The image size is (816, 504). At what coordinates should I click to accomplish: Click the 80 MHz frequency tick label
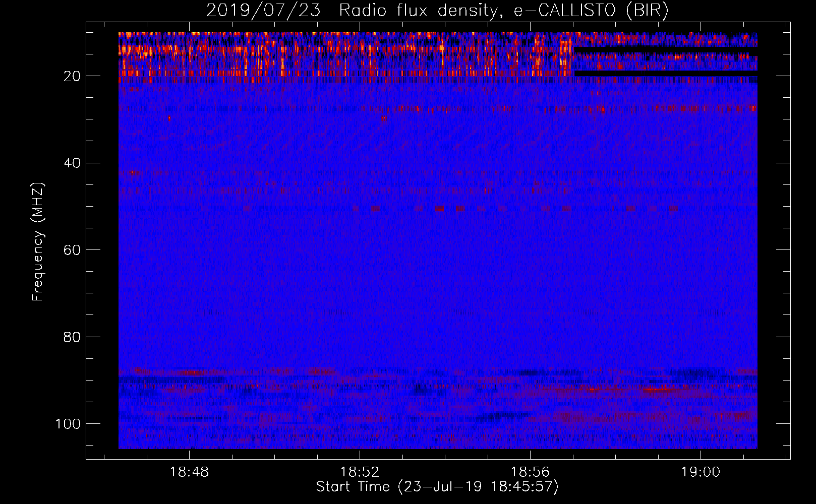click(72, 337)
